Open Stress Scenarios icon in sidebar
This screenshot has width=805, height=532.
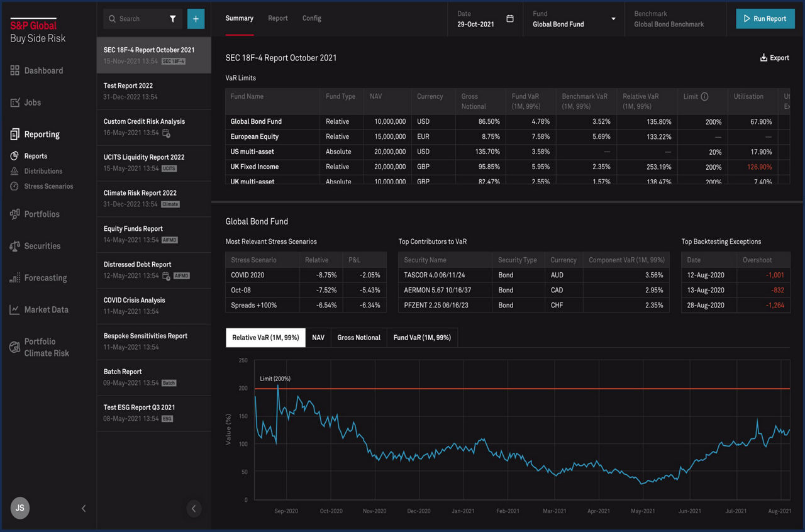(x=14, y=186)
